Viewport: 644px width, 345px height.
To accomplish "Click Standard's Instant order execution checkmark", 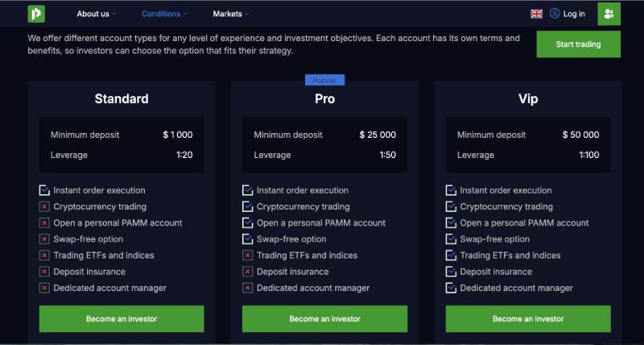I will coord(44,190).
